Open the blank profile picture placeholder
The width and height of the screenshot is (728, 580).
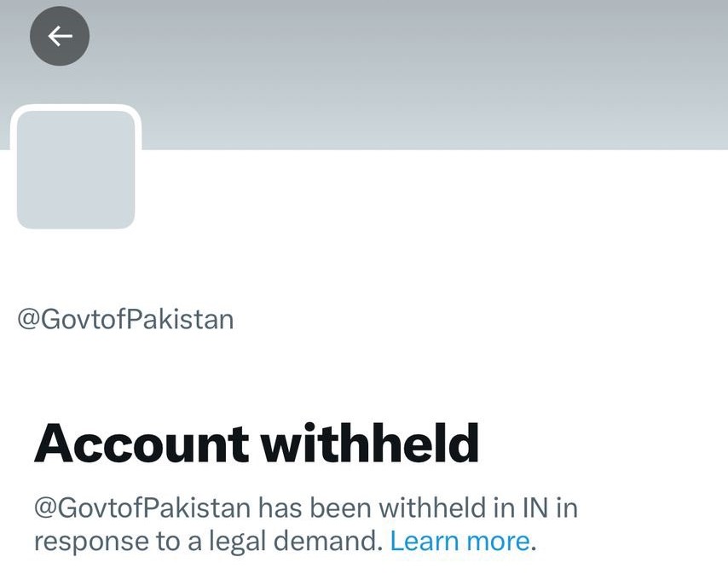pyautogui.click(x=76, y=170)
